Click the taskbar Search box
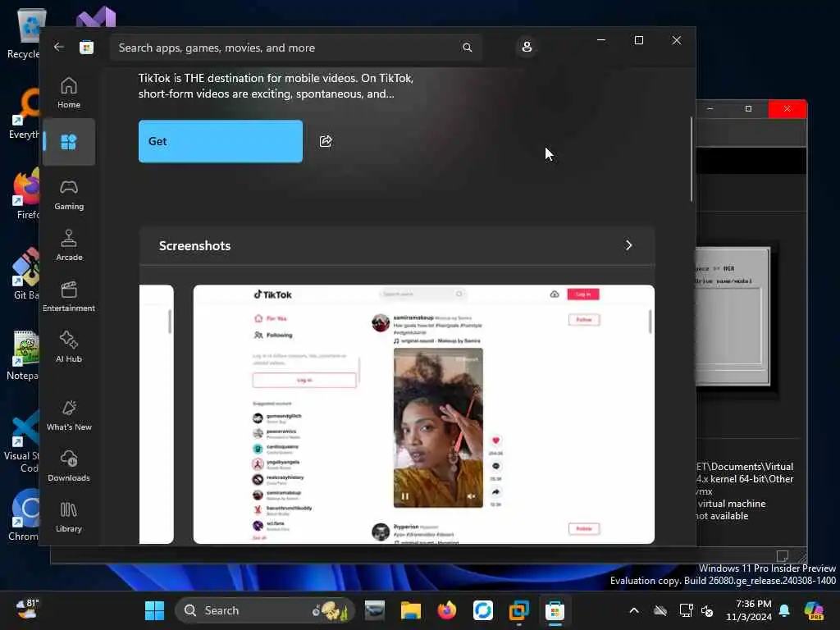The height and width of the screenshot is (630, 840). (x=265, y=610)
